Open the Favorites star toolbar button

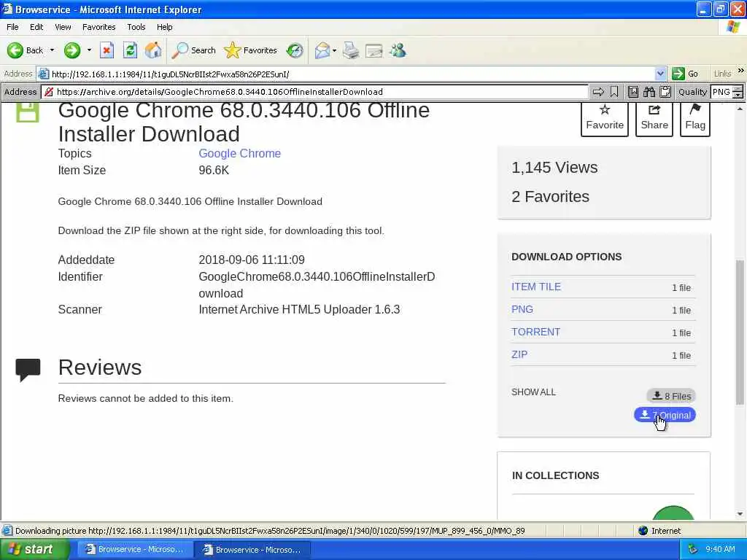point(251,50)
